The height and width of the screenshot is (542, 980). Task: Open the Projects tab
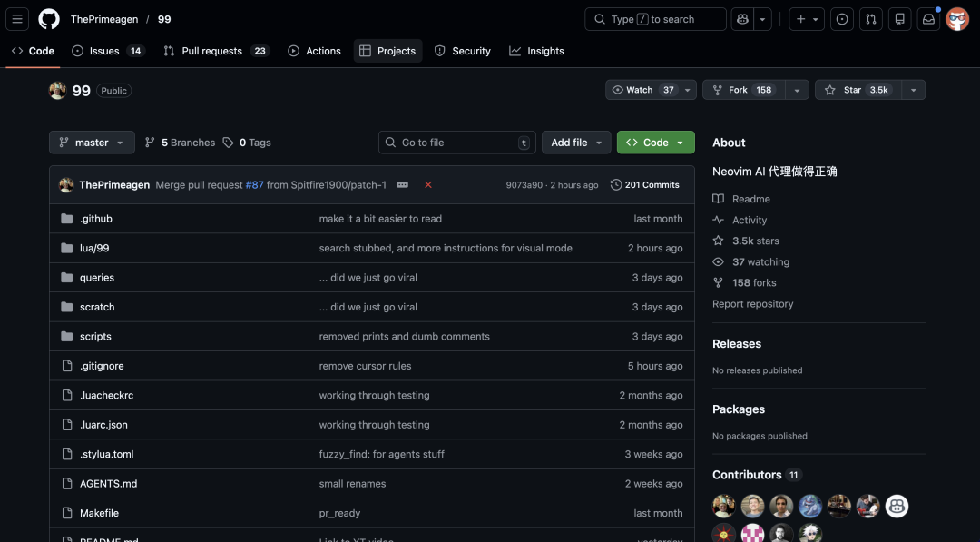coord(387,51)
